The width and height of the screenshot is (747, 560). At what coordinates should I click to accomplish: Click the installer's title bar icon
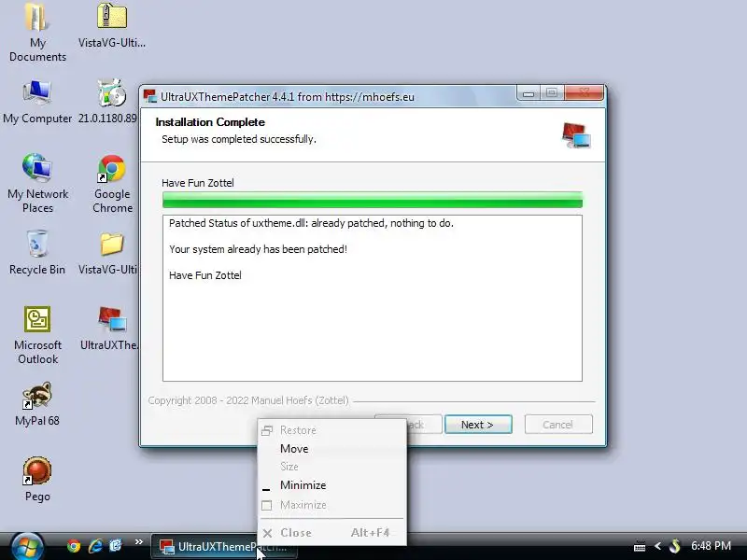[150, 96]
